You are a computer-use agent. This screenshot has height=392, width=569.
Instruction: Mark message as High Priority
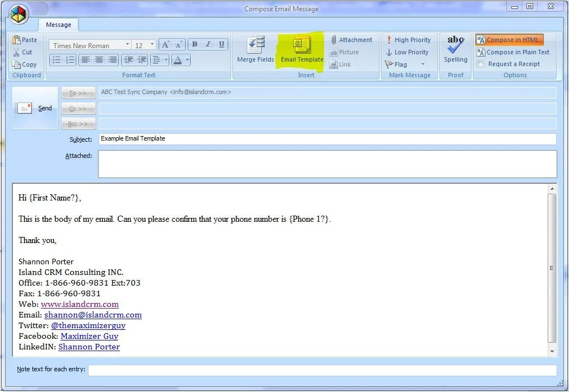(x=408, y=40)
